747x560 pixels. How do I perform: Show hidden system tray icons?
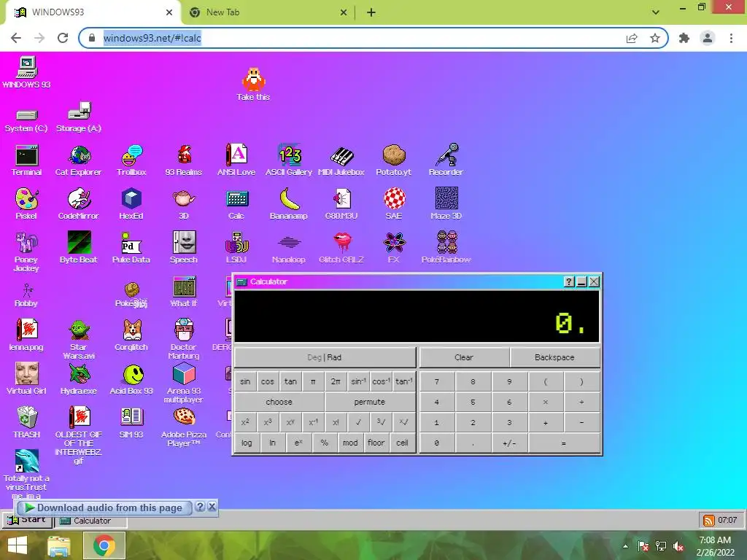(625, 546)
